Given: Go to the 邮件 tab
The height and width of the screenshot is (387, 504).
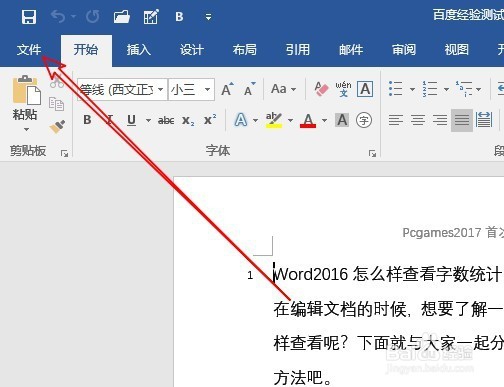Looking at the screenshot, I should tap(351, 50).
